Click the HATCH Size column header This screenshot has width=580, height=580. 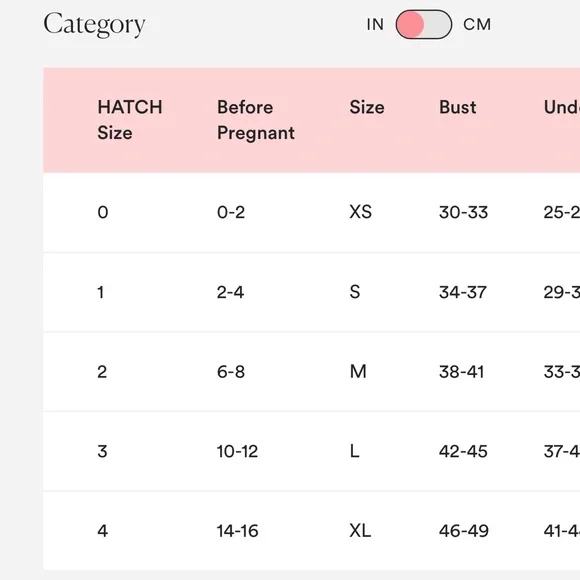pos(130,120)
